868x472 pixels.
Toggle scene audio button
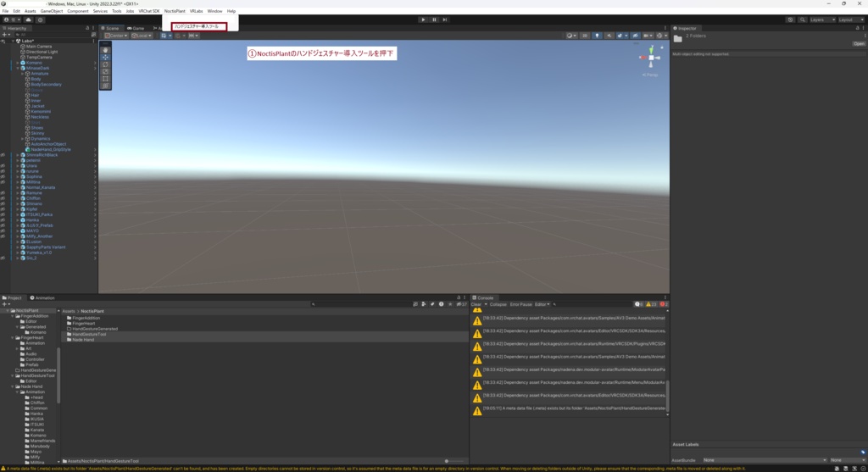point(609,36)
